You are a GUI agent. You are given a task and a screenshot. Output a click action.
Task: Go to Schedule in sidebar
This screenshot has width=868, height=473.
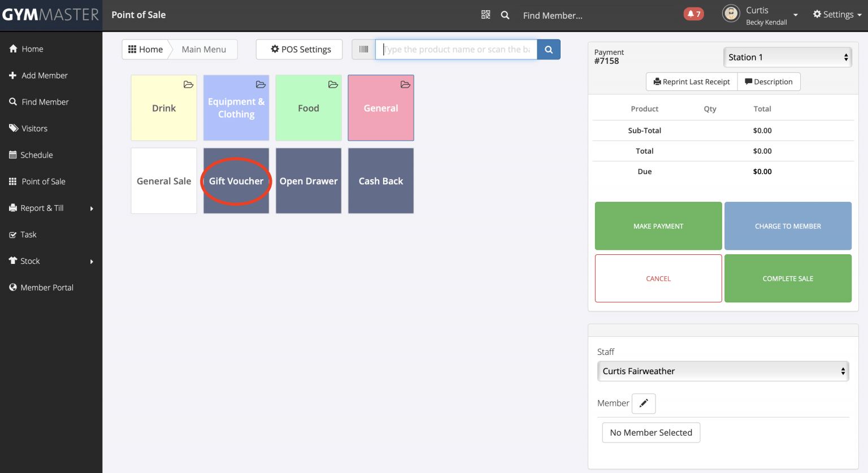click(37, 155)
